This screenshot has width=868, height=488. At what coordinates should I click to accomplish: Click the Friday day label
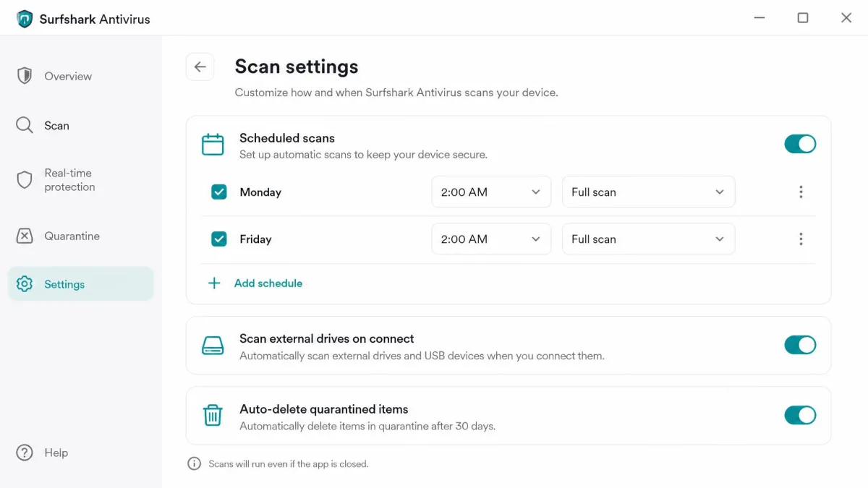[x=255, y=239]
